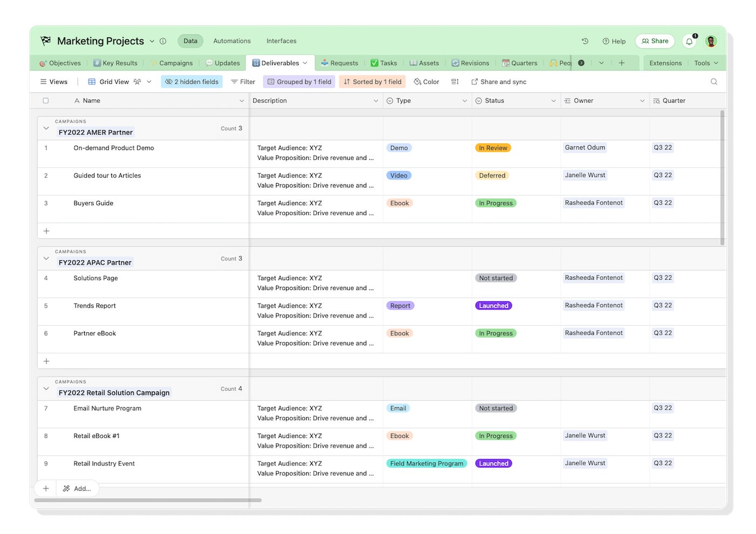The width and height of the screenshot is (756, 534).
Task: Open Filter tool
Action: 243,82
